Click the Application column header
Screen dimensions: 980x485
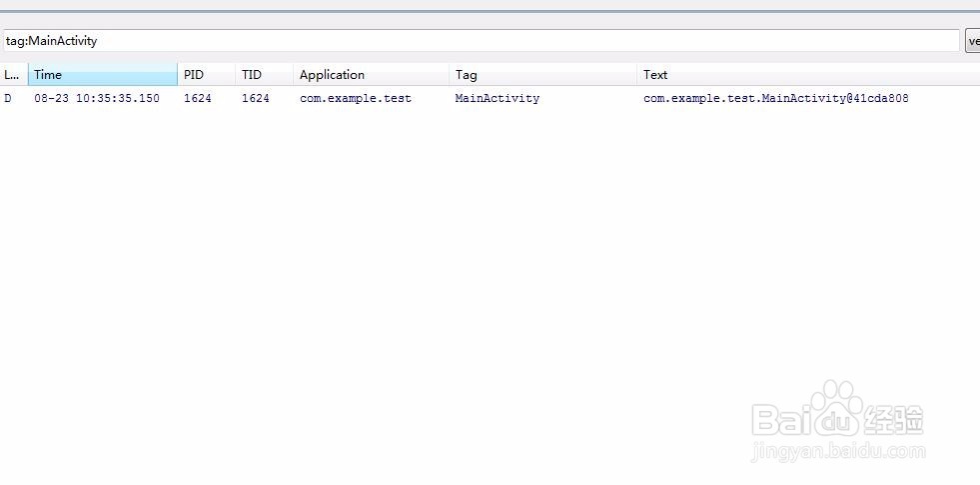coord(372,74)
